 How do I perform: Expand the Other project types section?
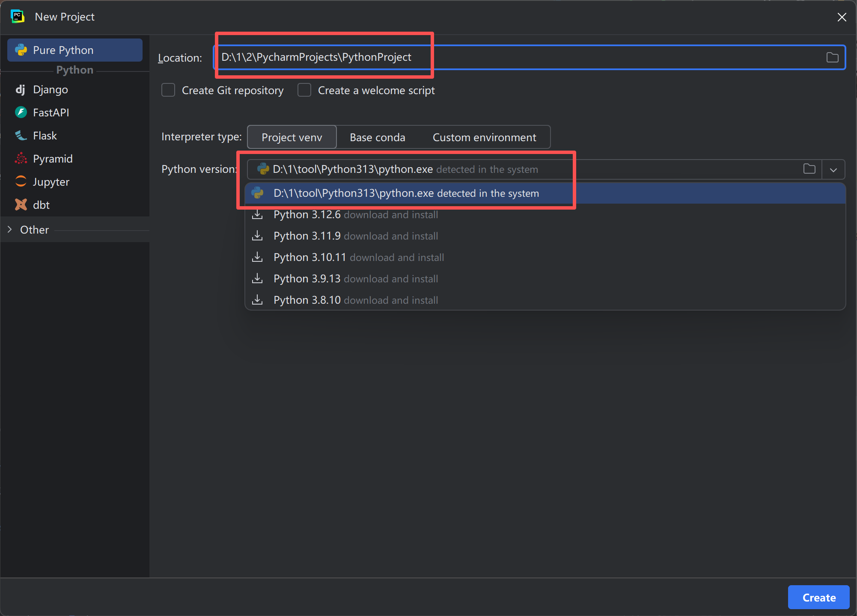click(x=10, y=229)
